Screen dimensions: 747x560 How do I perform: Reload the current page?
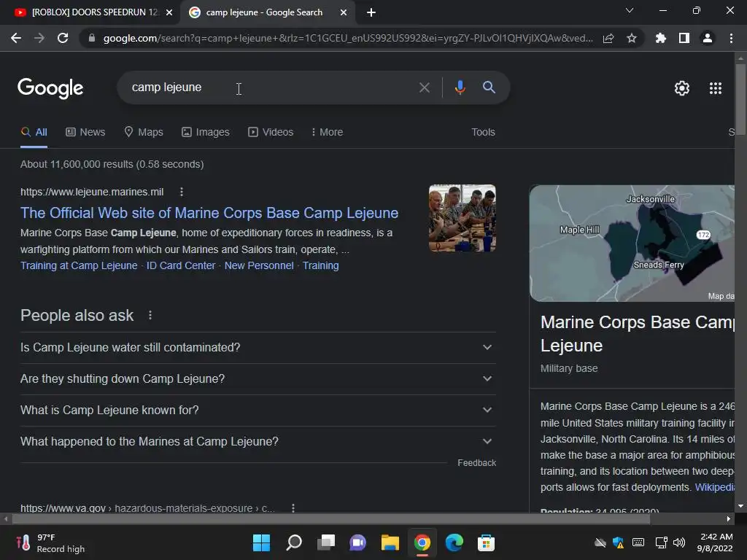pos(63,38)
